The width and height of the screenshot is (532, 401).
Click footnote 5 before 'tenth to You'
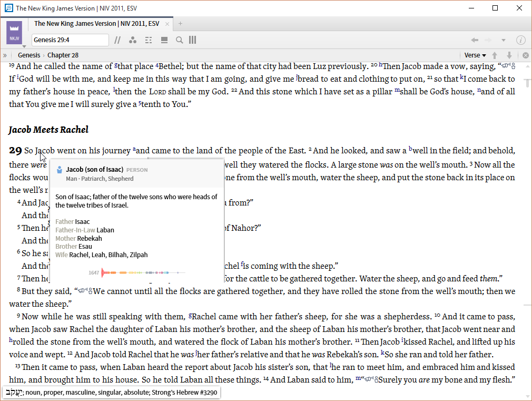140,103
